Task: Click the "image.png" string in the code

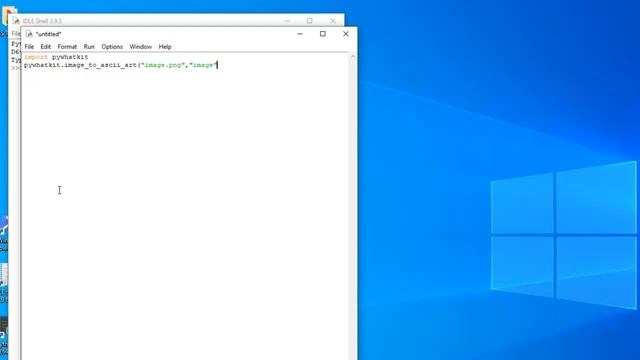Action: click(163, 65)
